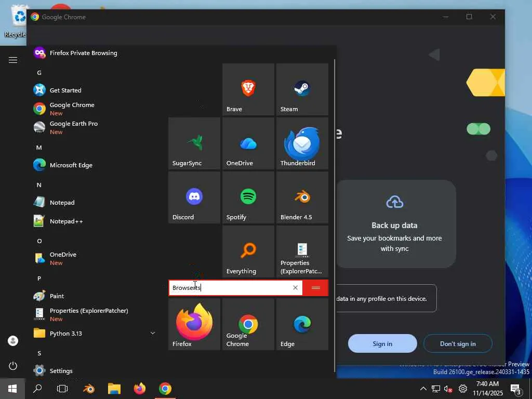532x399 pixels.
Task: Open the notification center icon
Action: click(516, 389)
